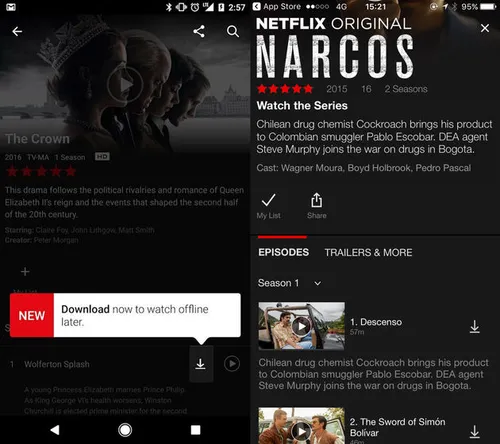Tap the HD badge on The Crown
This screenshot has width=500, height=444.
(x=102, y=156)
